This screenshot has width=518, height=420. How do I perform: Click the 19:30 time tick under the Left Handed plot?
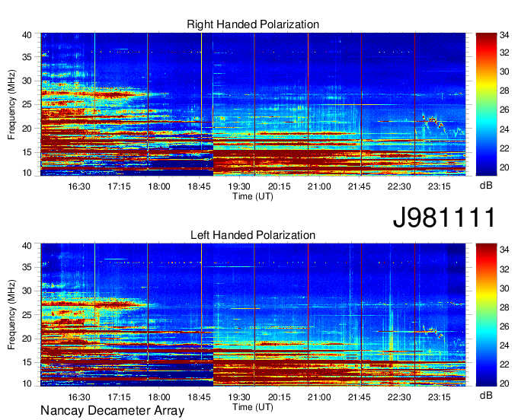tap(239, 397)
